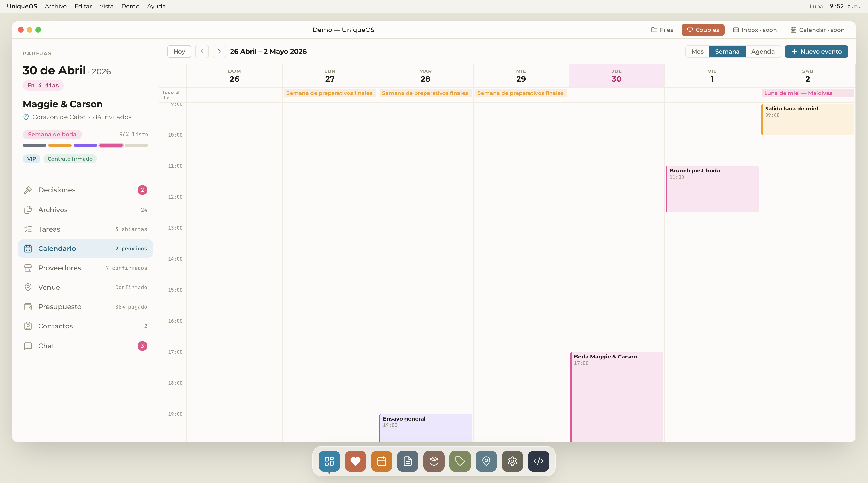Click the Decisiones gavel icon
The height and width of the screenshot is (483, 868).
28,190
